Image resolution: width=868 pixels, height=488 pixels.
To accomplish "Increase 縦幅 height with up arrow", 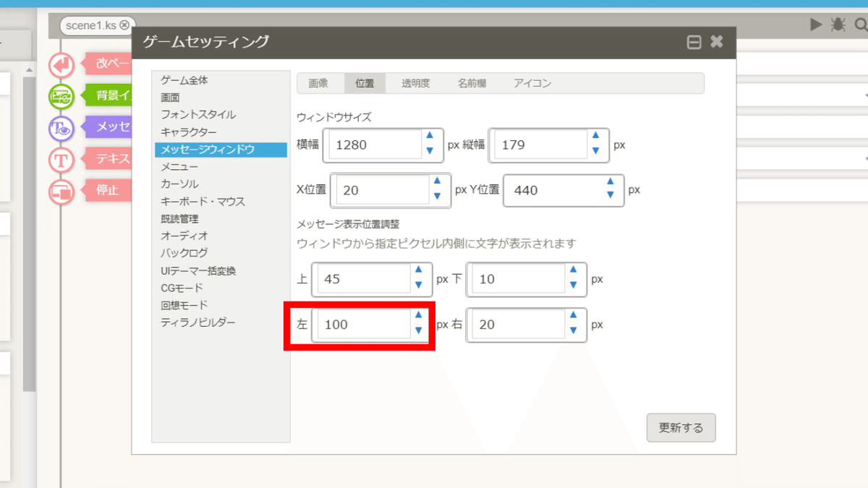I will pos(595,135).
